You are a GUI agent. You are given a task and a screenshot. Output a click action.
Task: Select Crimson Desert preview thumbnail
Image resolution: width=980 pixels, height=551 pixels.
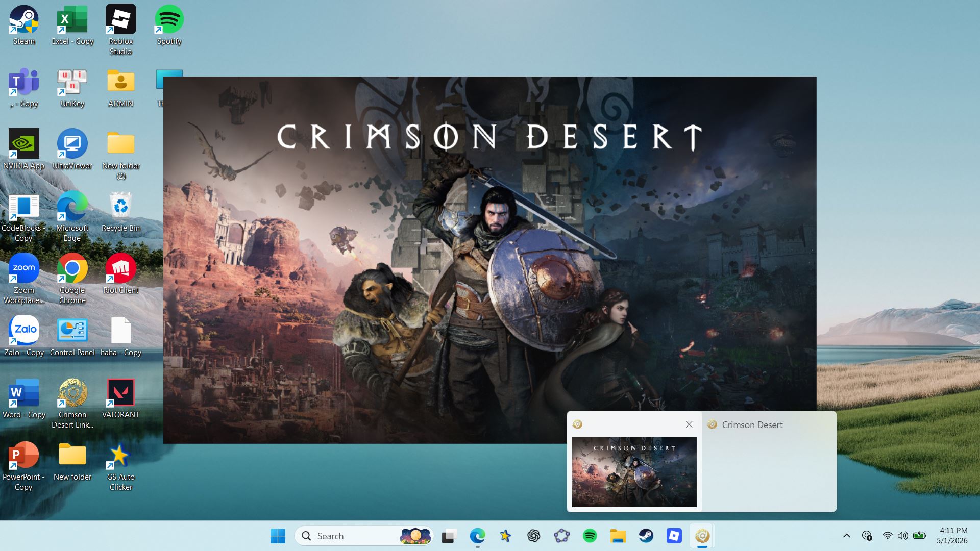click(634, 472)
